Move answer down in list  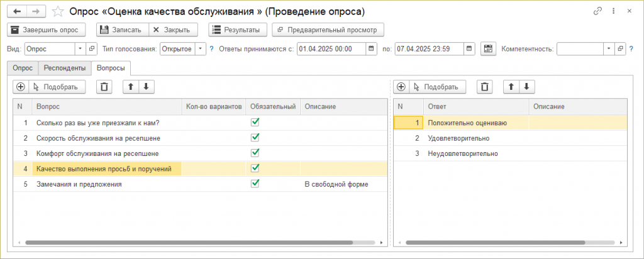pyautogui.click(x=526, y=87)
